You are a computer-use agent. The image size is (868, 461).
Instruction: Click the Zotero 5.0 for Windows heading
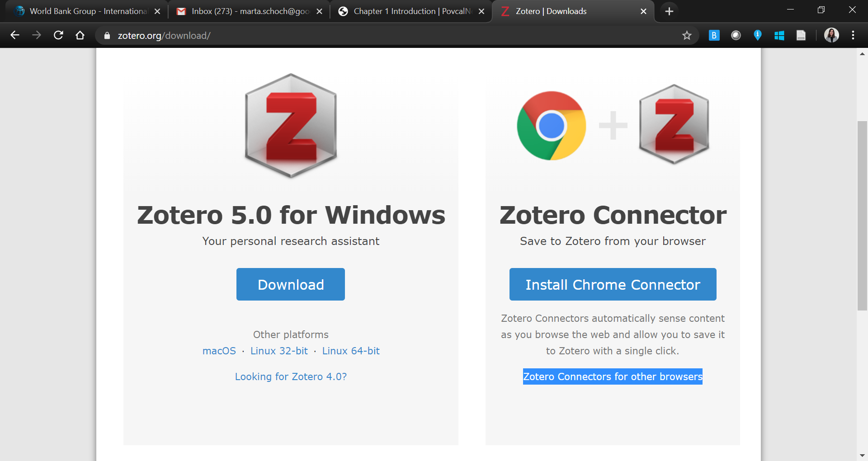click(x=291, y=215)
